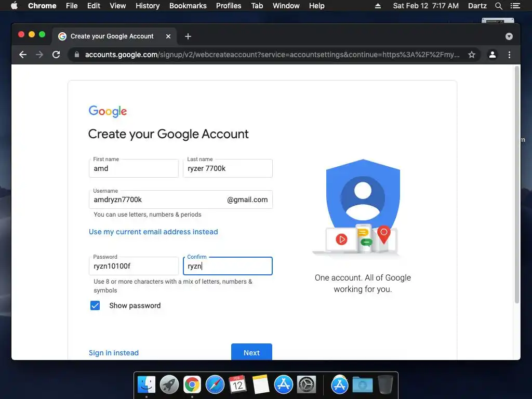Image resolution: width=532 pixels, height=399 pixels.
Task: Click the Create your Google Account heading
Action: pyautogui.click(x=168, y=134)
